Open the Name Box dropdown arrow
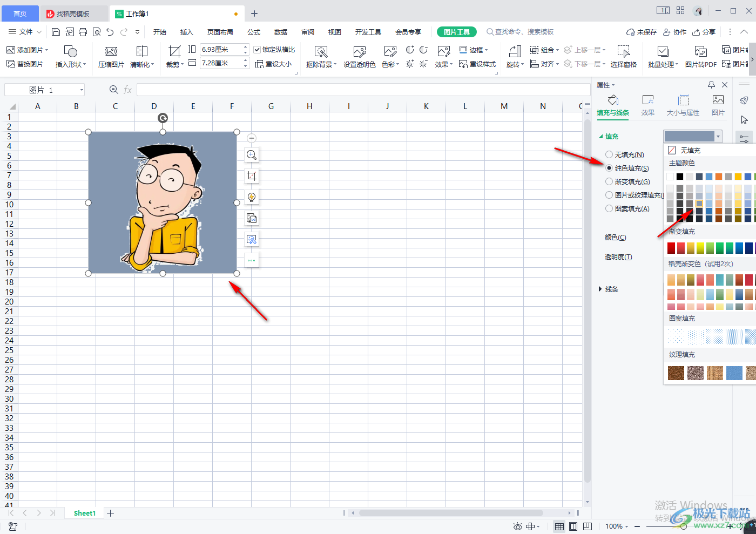This screenshot has height=534, width=756. click(82, 90)
